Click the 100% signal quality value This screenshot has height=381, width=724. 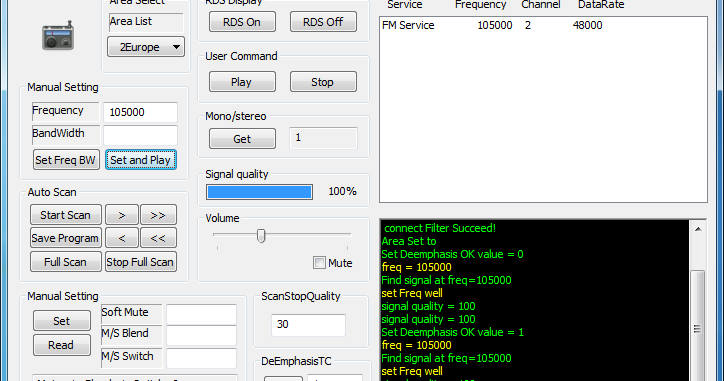point(342,191)
